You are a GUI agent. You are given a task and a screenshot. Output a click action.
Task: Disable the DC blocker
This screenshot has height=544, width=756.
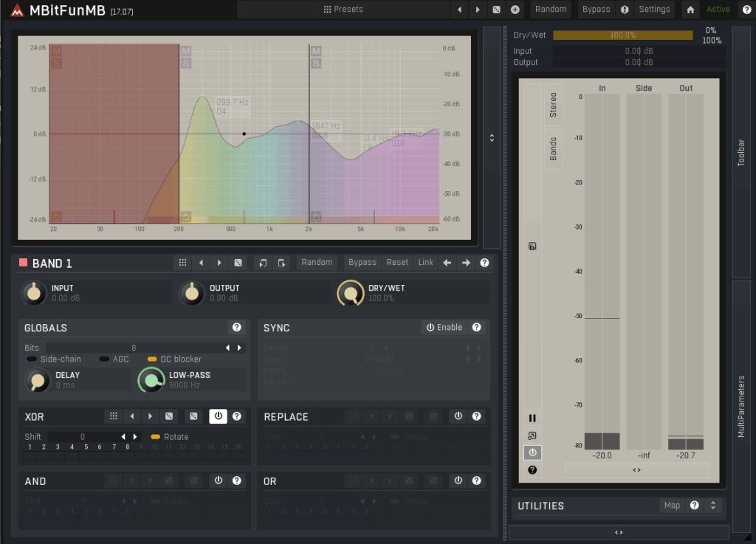point(152,359)
